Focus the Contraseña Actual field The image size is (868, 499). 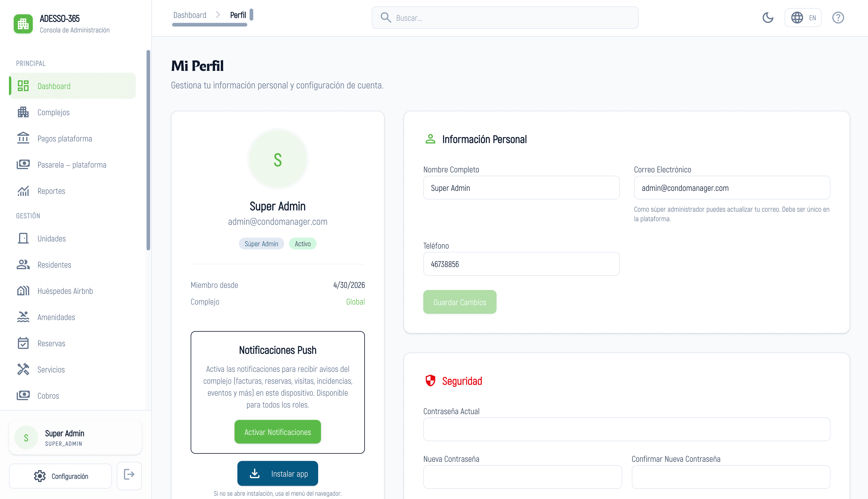point(626,429)
